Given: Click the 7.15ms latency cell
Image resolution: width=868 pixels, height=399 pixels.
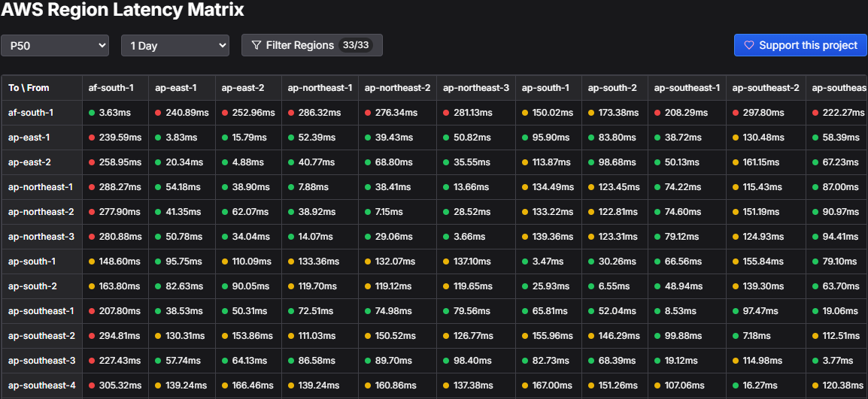Looking at the screenshot, I should click(x=397, y=212).
